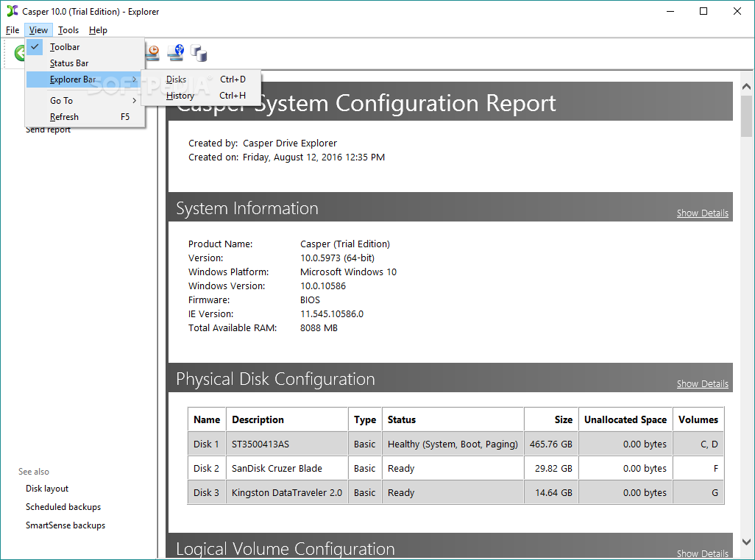This screenshot has width=755, height=560.
Task: Click the 29.82 GB size value
Action: (x=553, y=468)
